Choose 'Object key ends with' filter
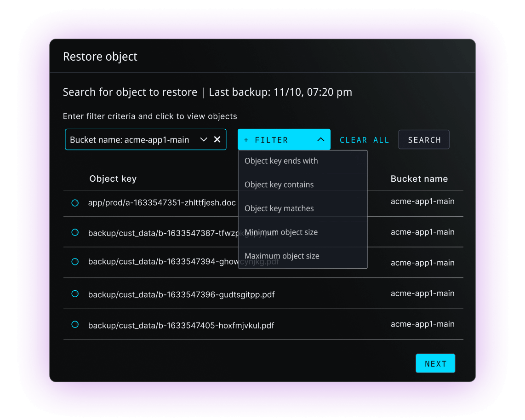Image resolution: width=525 pixels, height=420 pixels. click(281, 161)
